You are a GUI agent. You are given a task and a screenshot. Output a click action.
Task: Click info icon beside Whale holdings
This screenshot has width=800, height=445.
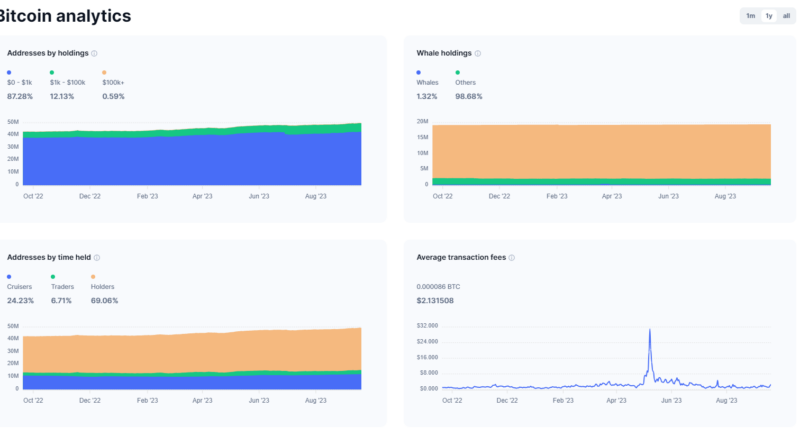(478, 53)
